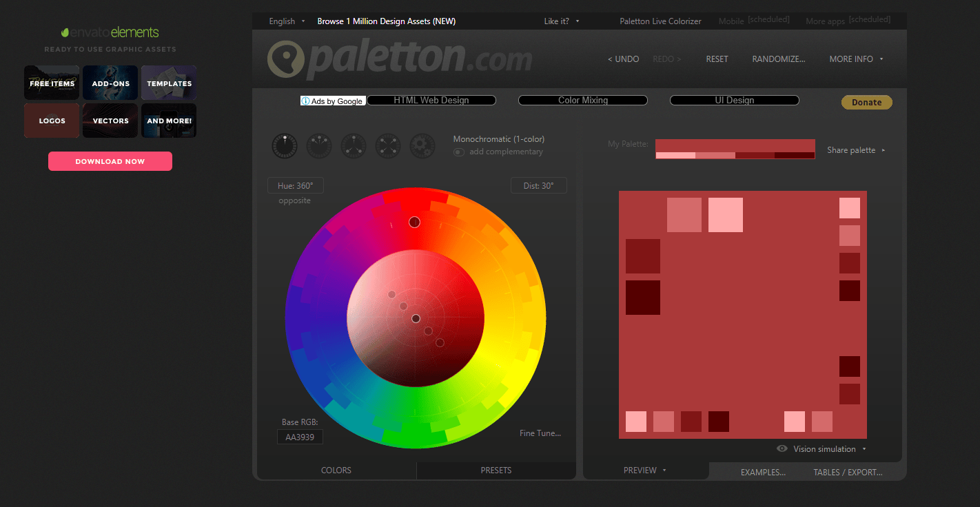The width and height of the screenshot is (980, 507).
Task: Click the opposite hue link
Action: coord(295,200)
